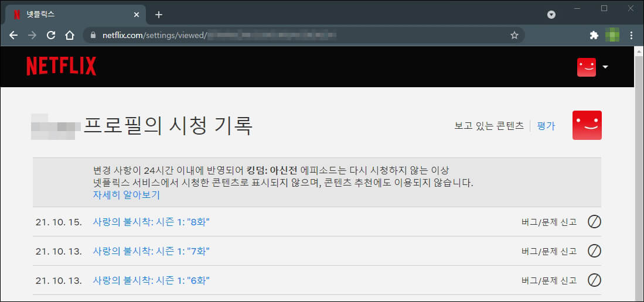
Task: Hide 6화 from viewing history icon
Action: [594, 280]
